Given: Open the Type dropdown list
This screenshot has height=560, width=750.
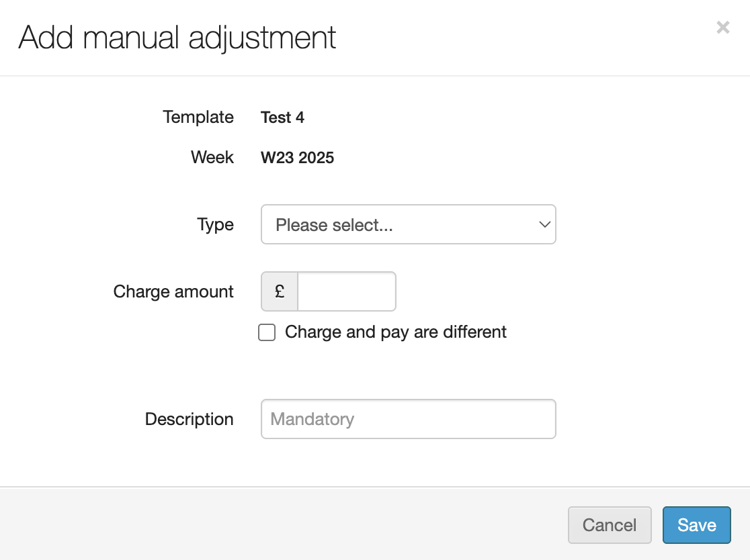Looking at the screenshot, I should (x=407, y=224).
